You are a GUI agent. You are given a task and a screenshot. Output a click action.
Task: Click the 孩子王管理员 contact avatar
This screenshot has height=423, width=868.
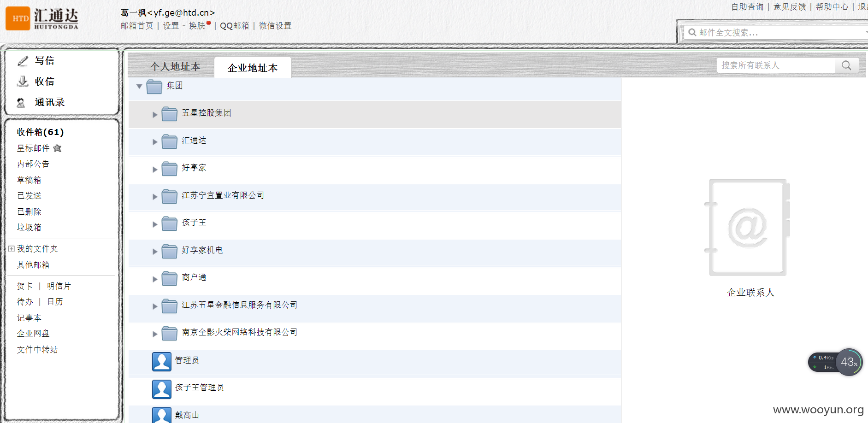(162, 389)
